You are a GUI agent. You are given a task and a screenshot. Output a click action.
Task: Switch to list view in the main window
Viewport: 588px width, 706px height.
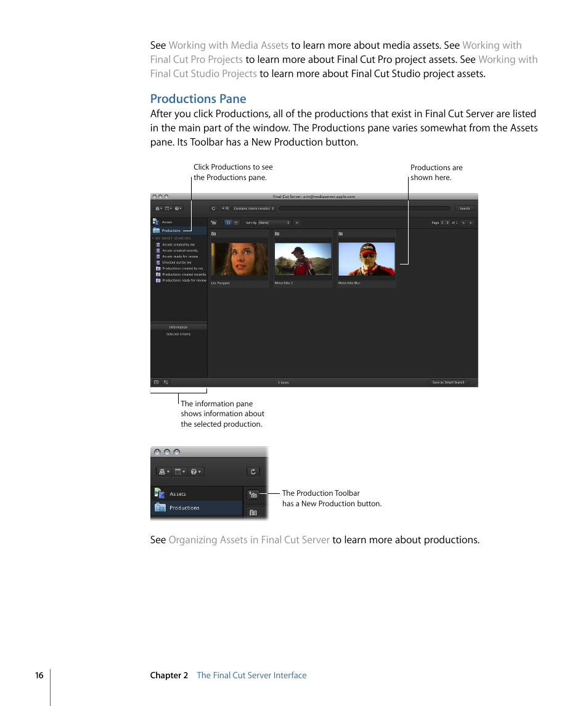[x=236, y=223]
